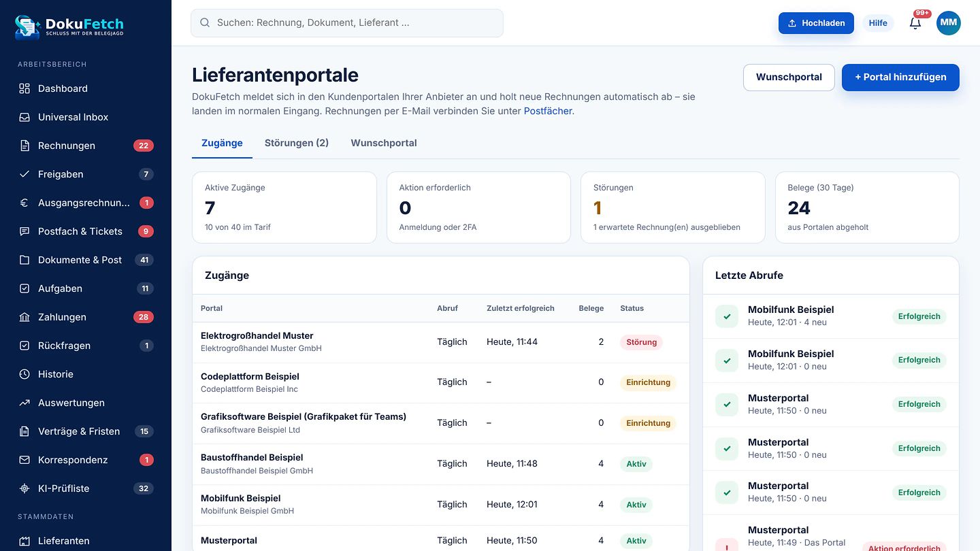
Task: Click the KI-Prüfliste target icon
Action: [x=24, y=488]
